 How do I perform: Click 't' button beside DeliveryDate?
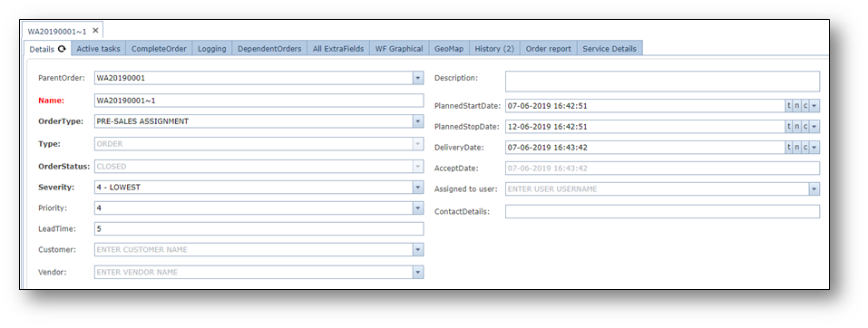click(789, 148)
